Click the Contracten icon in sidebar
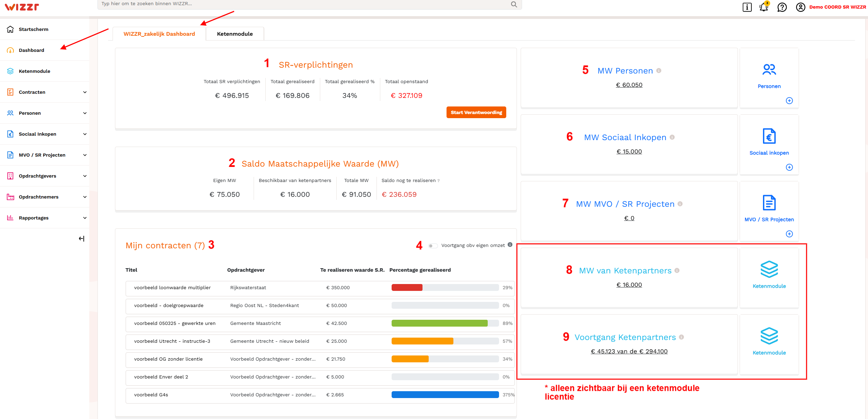This screenshot has height=419, width=868. click(10, 92)
